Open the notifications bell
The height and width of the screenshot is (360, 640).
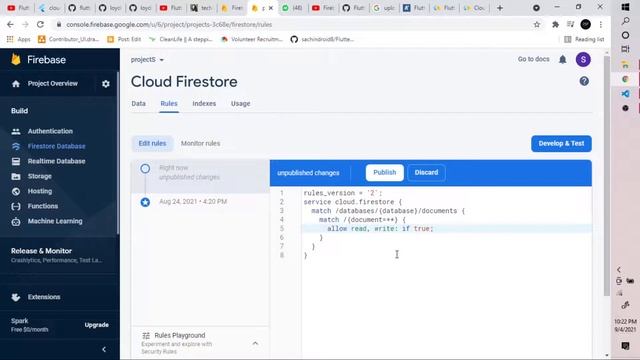(562, 59)
